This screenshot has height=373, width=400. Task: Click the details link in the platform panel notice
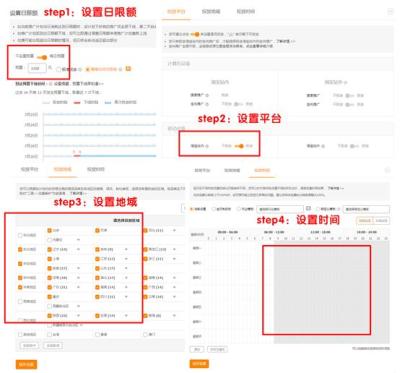pyautogui.click(x=287, y=41)
